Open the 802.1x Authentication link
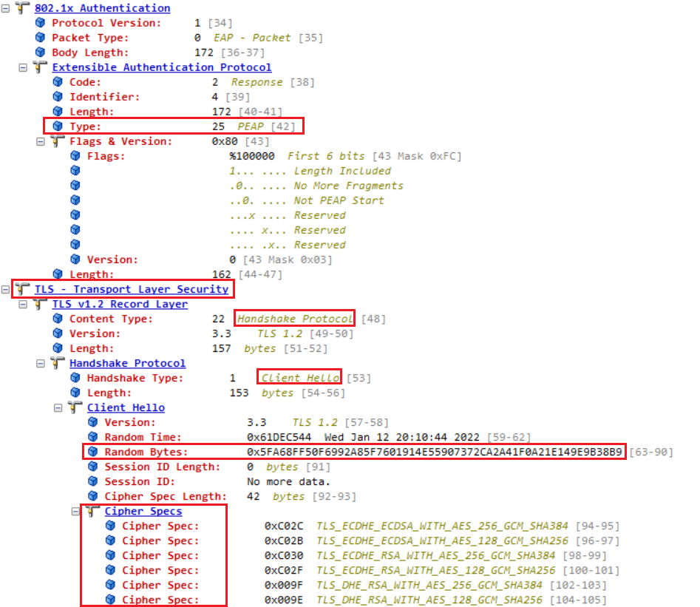Image resolution: width=700 pixels, height=607 pixels. (102, 8)
